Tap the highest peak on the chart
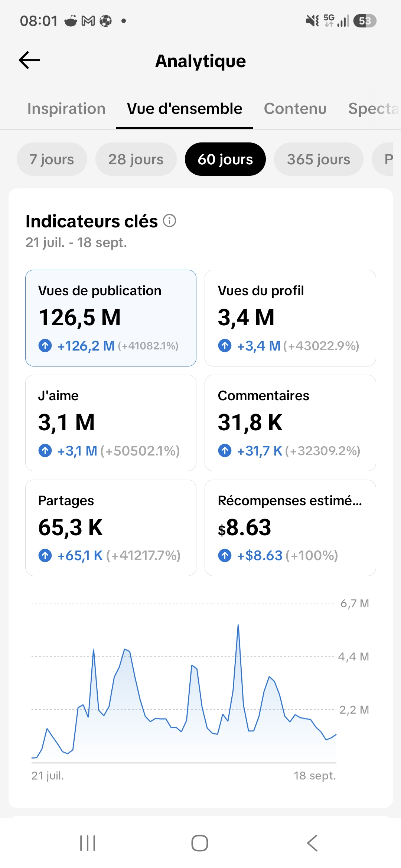 (x=238, y=625)
